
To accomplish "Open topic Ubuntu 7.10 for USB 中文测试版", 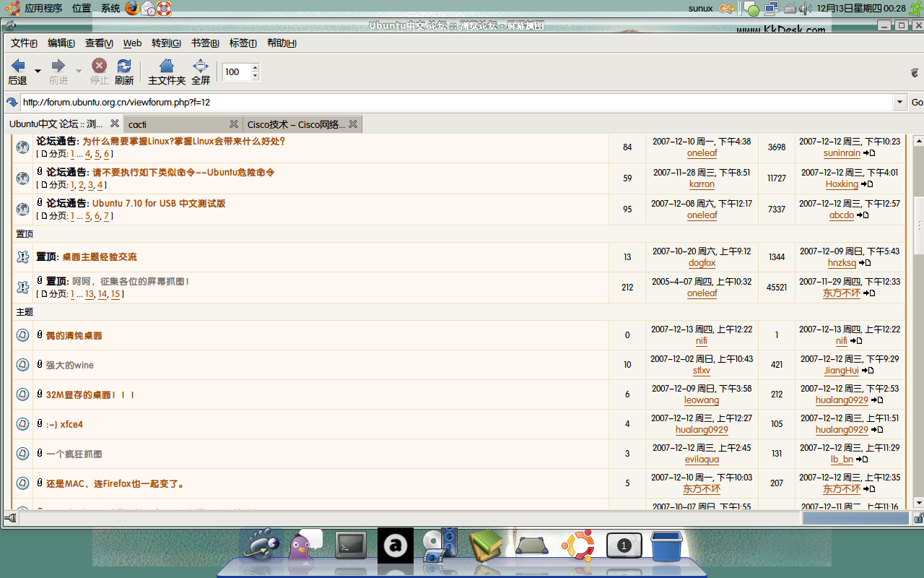I will point(159,203).
